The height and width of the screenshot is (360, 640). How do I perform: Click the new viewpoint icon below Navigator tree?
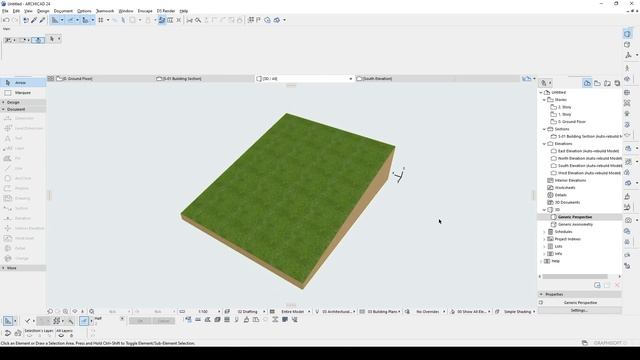click(x=597, y=285)
